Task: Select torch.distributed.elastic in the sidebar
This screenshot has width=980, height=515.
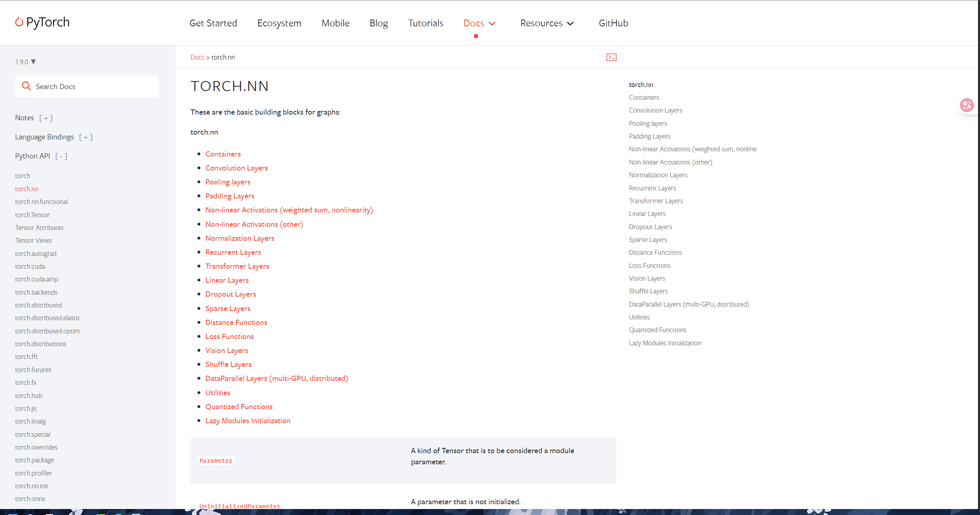Action: (x=48, y=318)
